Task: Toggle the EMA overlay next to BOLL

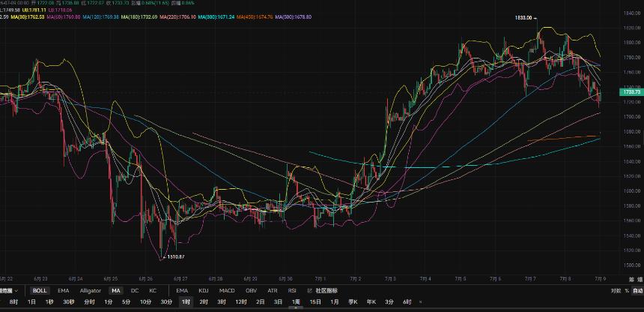Action: coord(63,290)
